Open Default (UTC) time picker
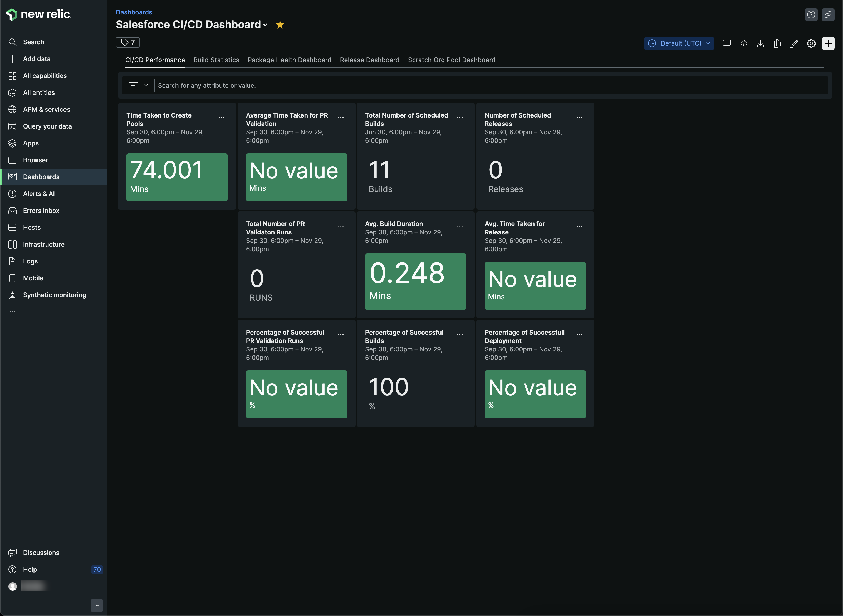Screen dimensions: 843x616 679,43
